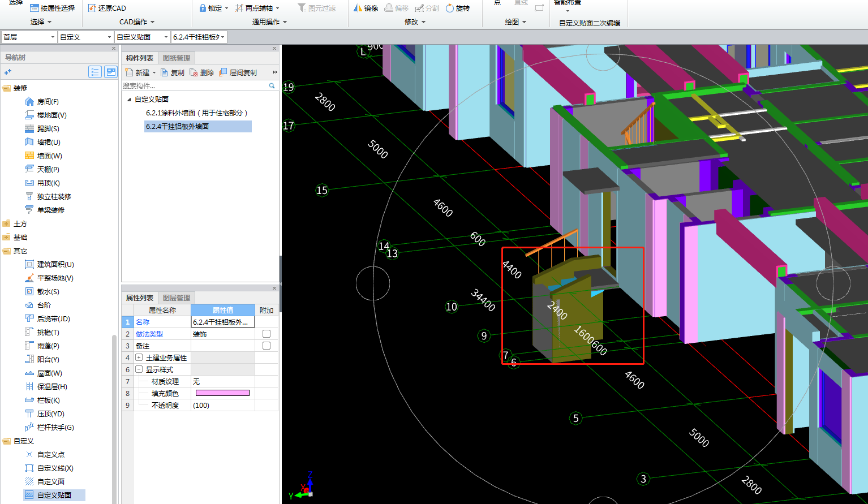Image resolution: width=868 pixels, height=504 pixels.
Task: Open the 6.2.4干挂铝板 component dropdown
Action: [x=199, y=37]
